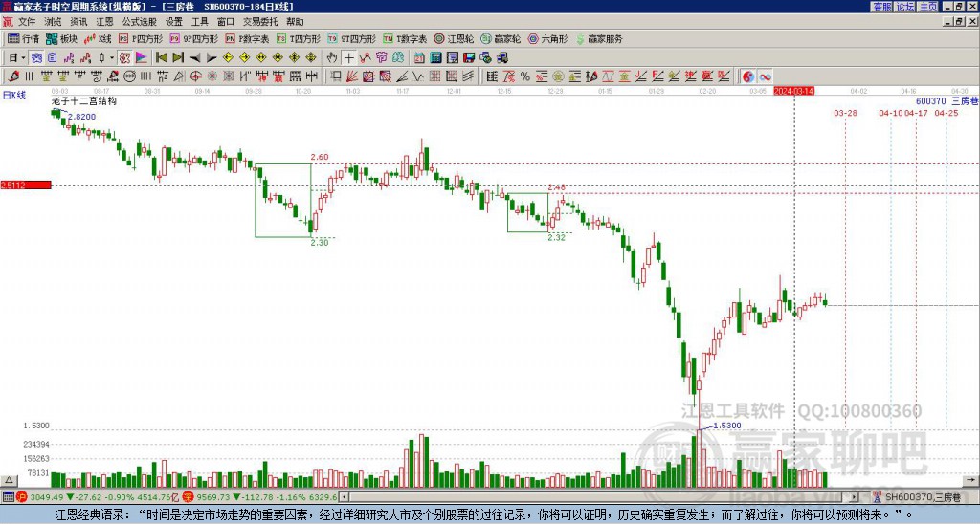The width and height of the screenshot is (980, 524).
Task: Click black right arrow navigation icon
Action: pos(212,57)
